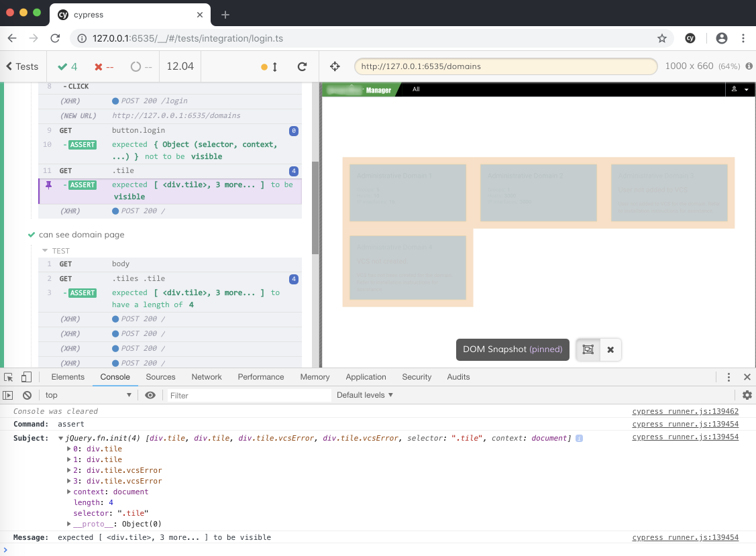The image size is (756, 556).
Task: Unpin the DOM snapshot with X button
Action: [610, 349]
